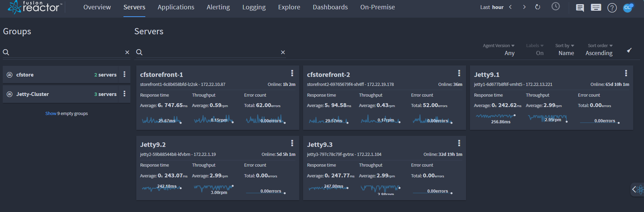Screen dimensions: 644x212
Task: Click the 'Online: 65d 10h 1m' status text
Action: [x=610, y=84]
